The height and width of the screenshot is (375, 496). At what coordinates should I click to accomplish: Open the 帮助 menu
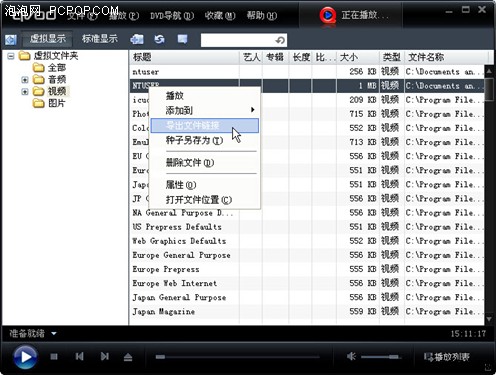pos(262,16)
